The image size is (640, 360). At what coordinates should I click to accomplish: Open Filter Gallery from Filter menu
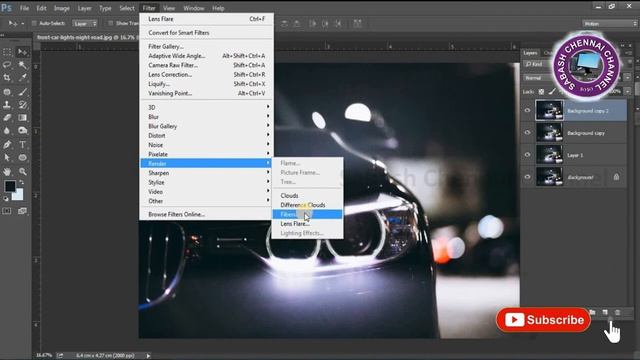(x=207, y=47)
